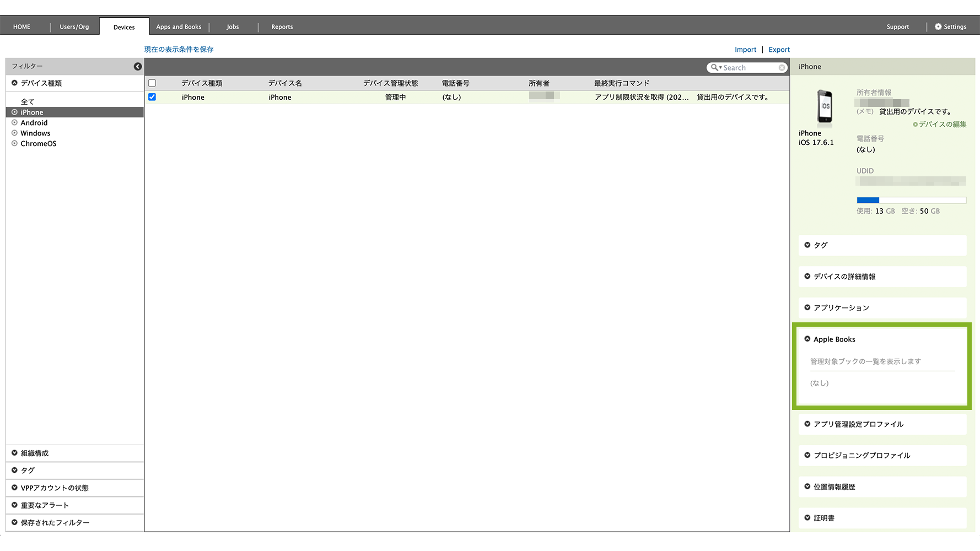Expand the アプリケーション section

pyautogui.click(x=841, y=308)
